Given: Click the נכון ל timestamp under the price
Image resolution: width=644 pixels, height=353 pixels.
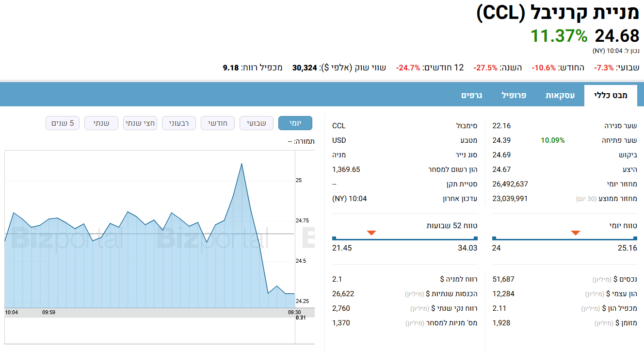Looking at the screenshot, I should click(616, 50).
